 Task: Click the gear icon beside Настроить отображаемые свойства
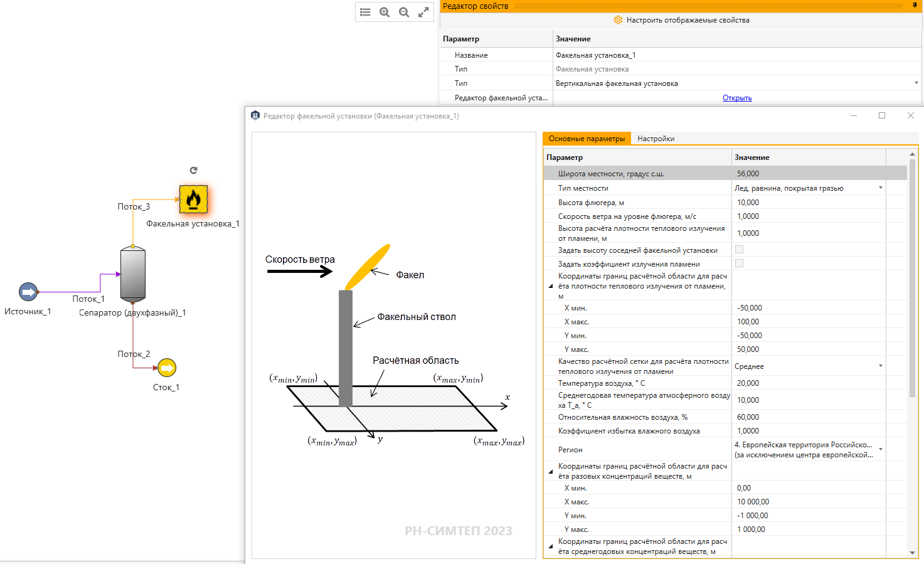pyautogui.click(x=618, y=20)
